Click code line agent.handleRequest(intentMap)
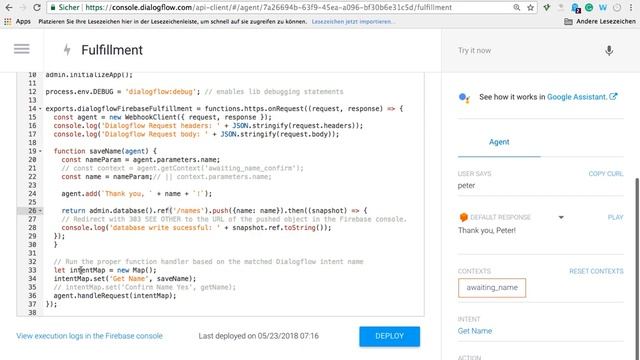This screenshot has height=360, width=640. [x=115, y=296]
